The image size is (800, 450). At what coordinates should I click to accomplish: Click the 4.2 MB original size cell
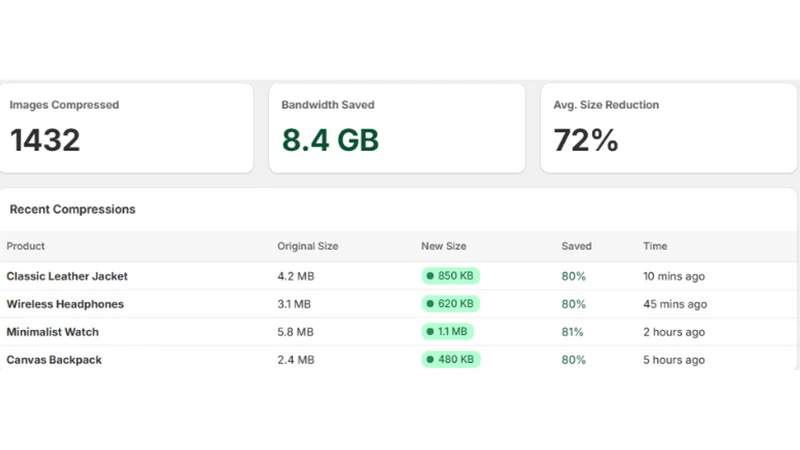[x=296, y=276]
